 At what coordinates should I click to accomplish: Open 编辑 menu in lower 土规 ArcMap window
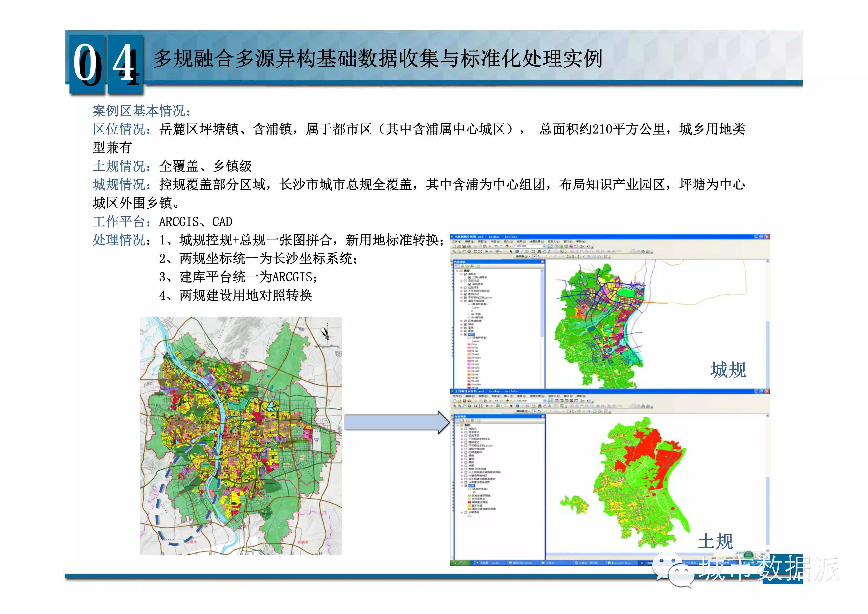470,396
